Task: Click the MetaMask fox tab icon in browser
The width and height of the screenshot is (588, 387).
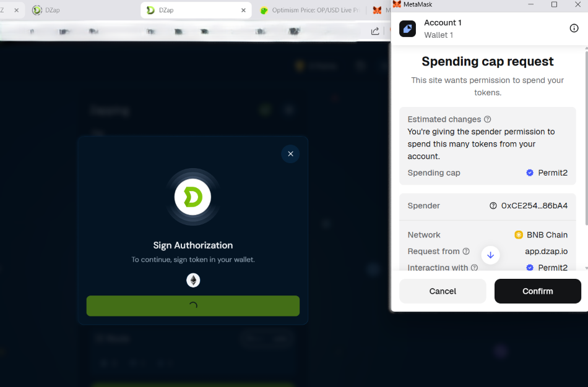Action: coord(378,10)
